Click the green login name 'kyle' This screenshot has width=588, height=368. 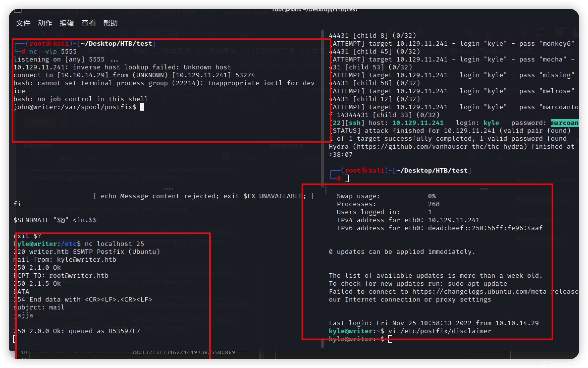click(x=491, y=123)
